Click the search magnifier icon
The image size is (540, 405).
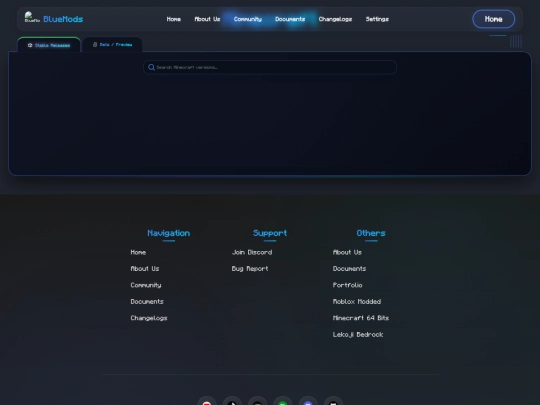[x=151, y=68]
